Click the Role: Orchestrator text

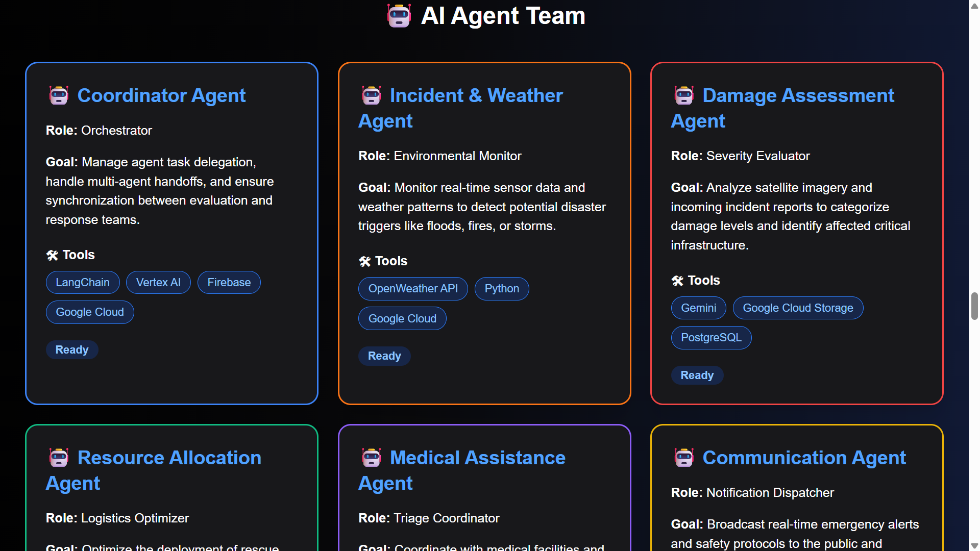pos(99,131)
